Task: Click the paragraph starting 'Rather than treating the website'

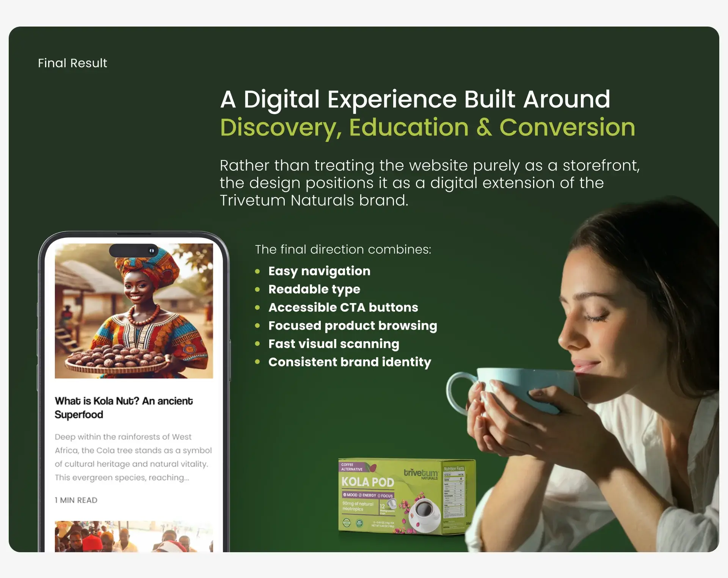Action: [x=430, y=183]
